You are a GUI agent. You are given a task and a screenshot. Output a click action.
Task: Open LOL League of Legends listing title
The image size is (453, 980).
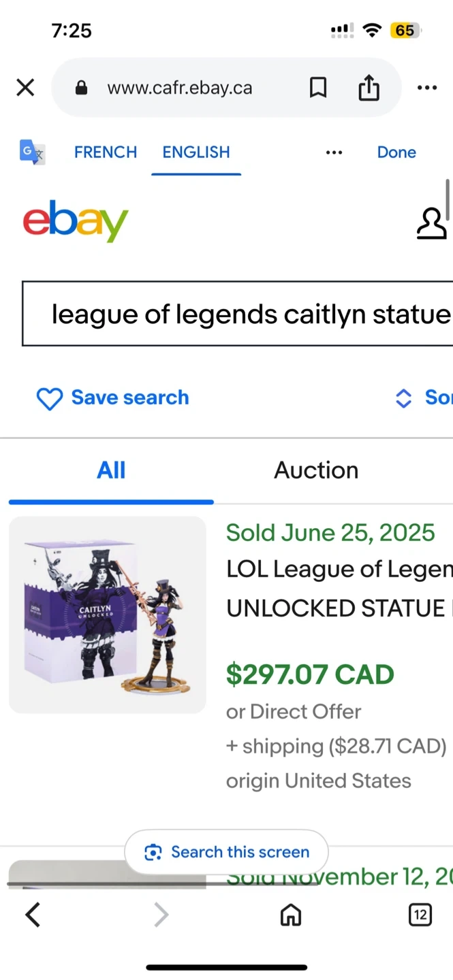pyautogui.click(x=339, y=588)
